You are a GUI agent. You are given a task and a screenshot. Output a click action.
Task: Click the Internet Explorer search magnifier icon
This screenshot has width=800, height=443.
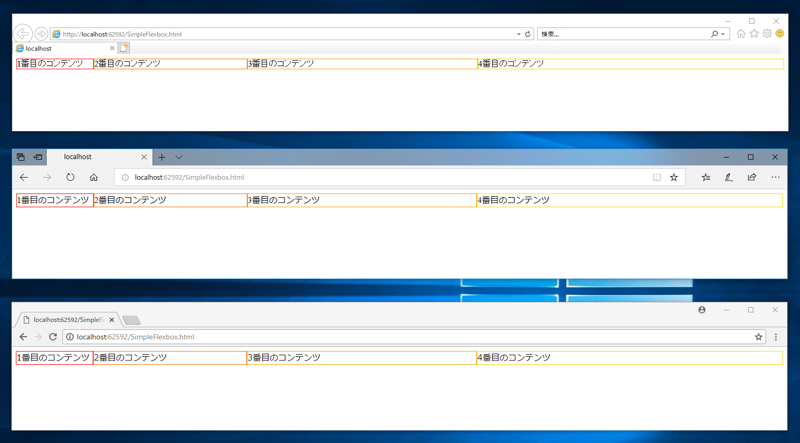coord(714,34)
